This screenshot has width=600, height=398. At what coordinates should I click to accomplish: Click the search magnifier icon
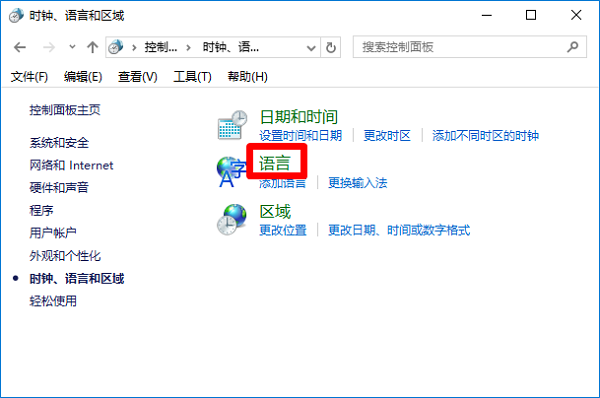(572, 47)
